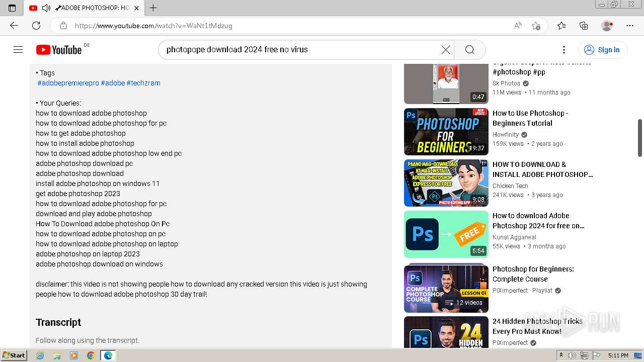Open 'How to Use Photoshop - Beginners Tutorial' title

(x=530, y=118)
